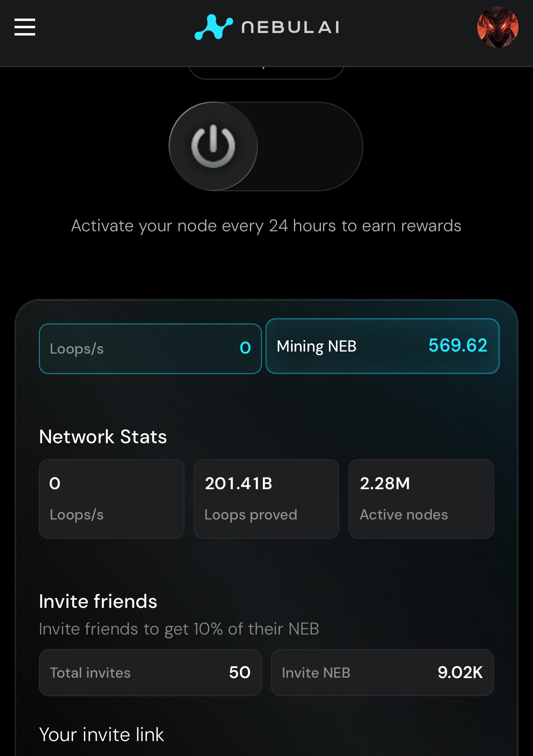Click the Total invites box
Image resolution: width=533 pixels, height=756 pixels.
coord(150,672)
